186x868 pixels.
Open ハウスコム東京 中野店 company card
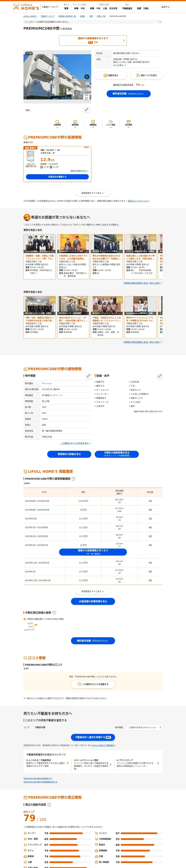click(140, 257)
